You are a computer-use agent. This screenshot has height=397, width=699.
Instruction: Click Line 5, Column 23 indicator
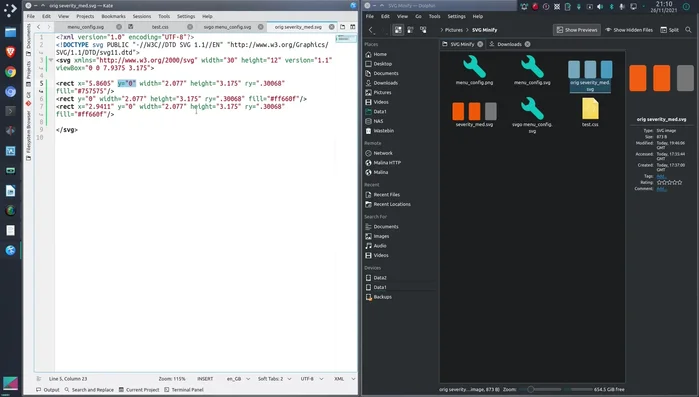pos(68,379)
